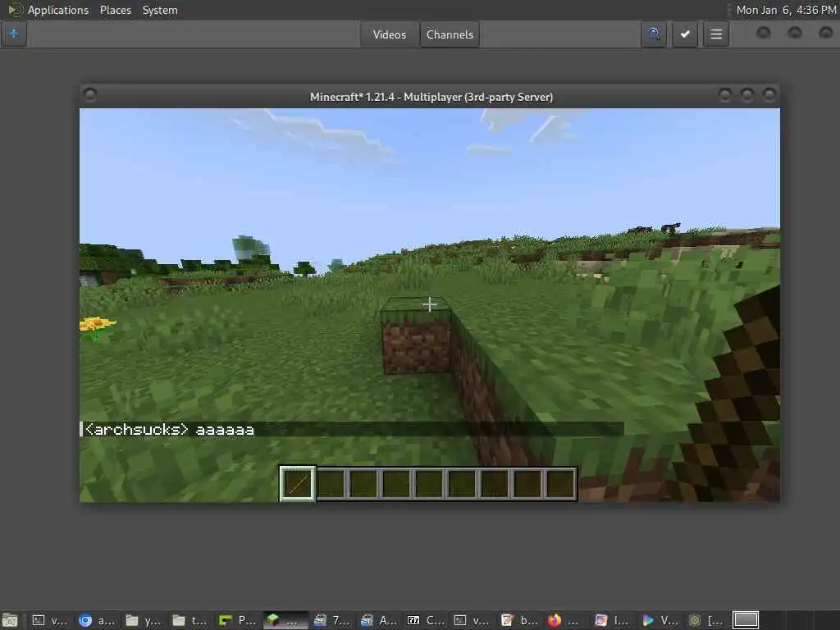Select the first hotbar slot with stick
This screenshot has width=840, height=630.
(298, 483)
